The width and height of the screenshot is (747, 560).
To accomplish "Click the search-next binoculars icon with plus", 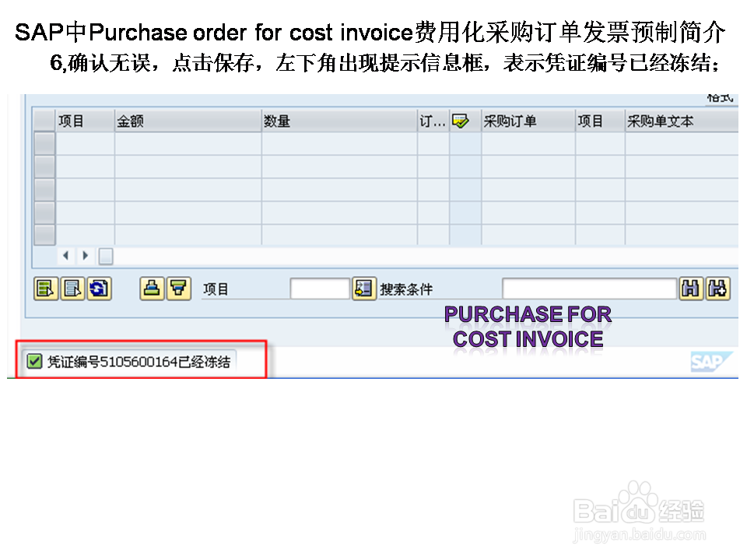I will (x=717, y=289).
